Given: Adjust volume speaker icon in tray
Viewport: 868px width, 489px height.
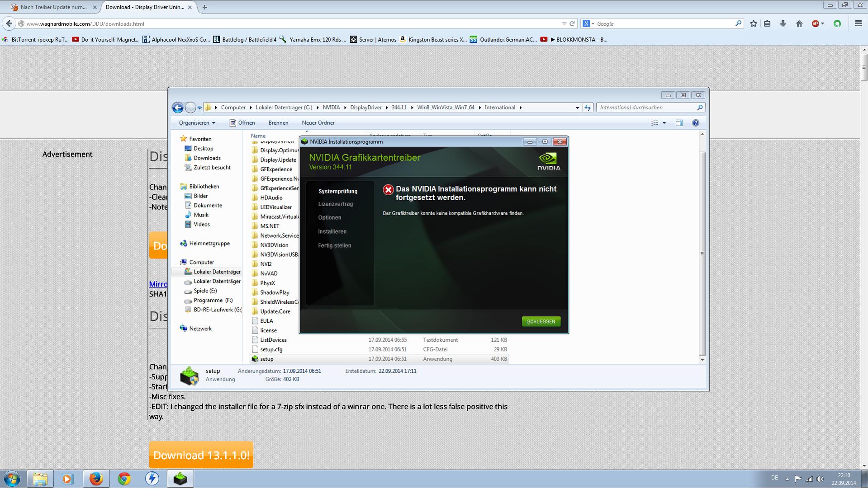Looking at the screenshot, I should (x=820, y=479).
